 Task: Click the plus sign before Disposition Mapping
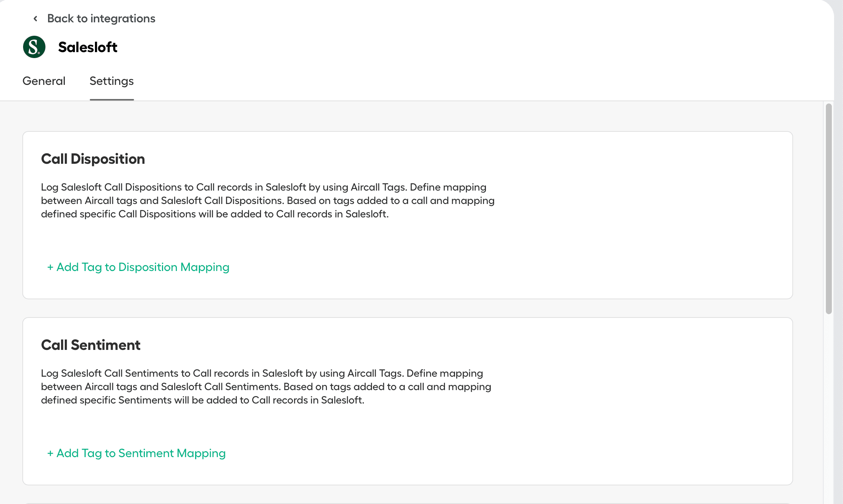[x=50, y=267]
